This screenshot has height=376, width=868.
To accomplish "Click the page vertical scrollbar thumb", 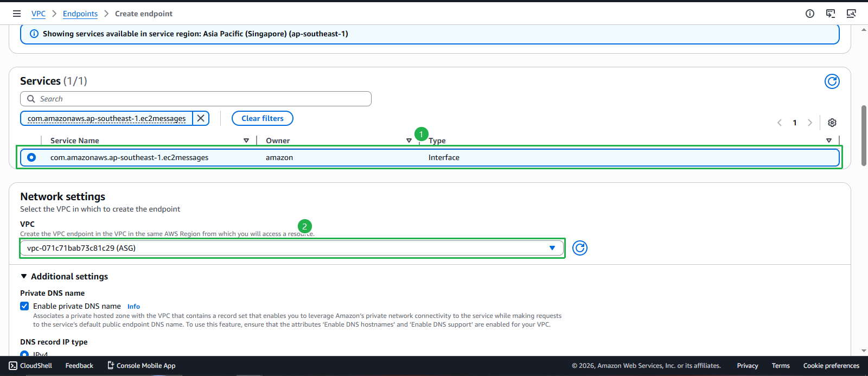I will (x=864, y=136).
